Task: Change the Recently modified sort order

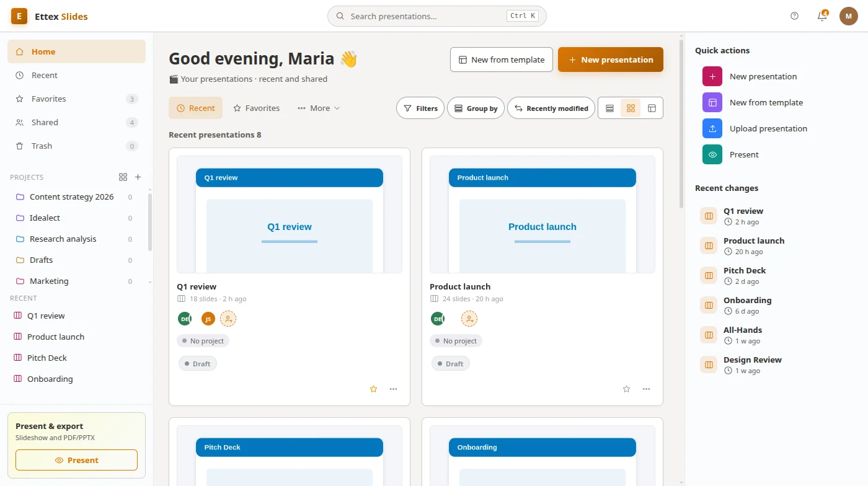Action: pyautogui.click(x=551, y=108)
